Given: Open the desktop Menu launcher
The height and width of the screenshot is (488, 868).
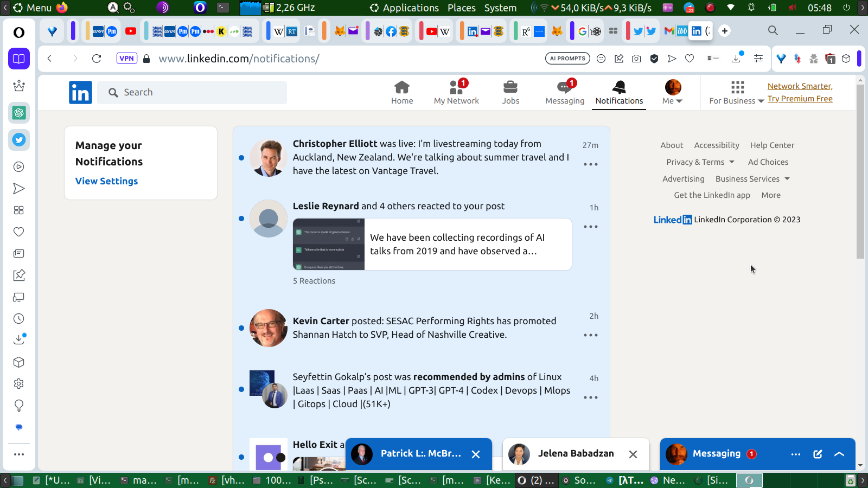Looking at the screenshot, I should tap(32, 8).
